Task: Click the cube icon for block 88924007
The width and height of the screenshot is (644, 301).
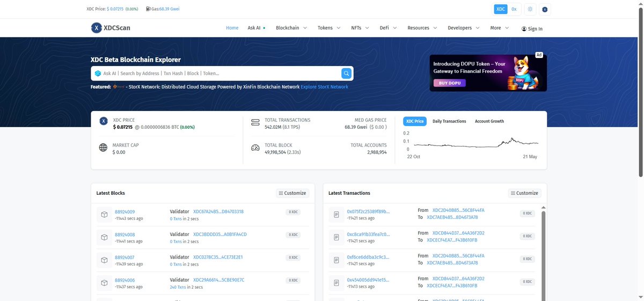Action: pyautogui.click(x=104, y=260)
